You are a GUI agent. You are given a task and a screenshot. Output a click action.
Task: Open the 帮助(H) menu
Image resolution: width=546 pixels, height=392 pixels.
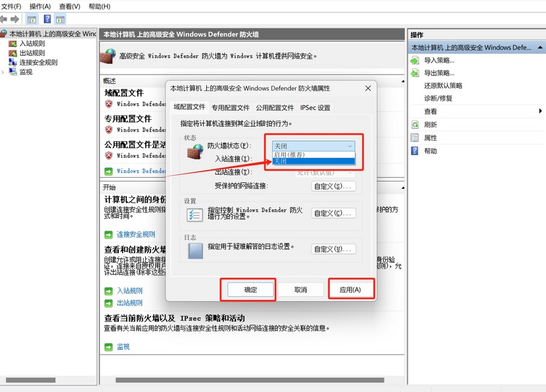[99, 6]
